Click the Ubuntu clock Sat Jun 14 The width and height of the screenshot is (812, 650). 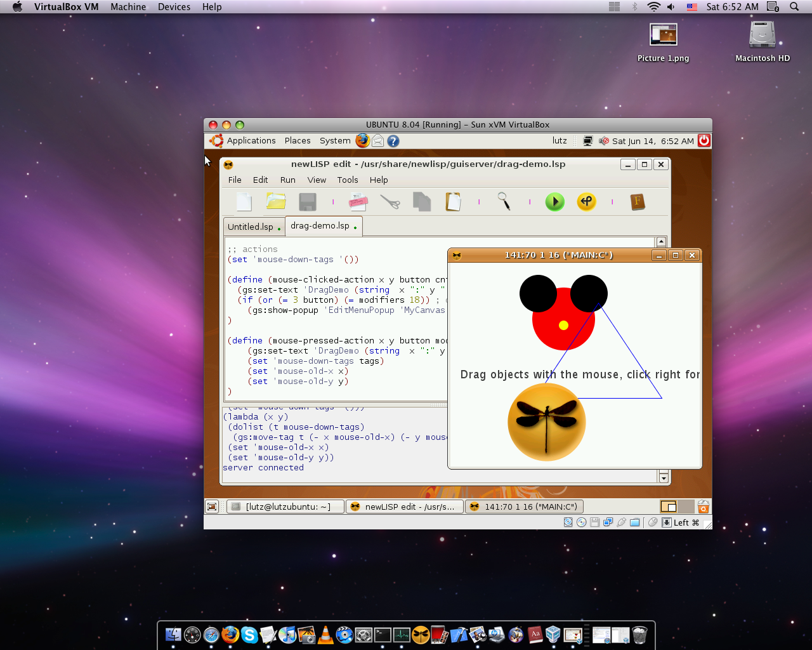click(653, 141)
